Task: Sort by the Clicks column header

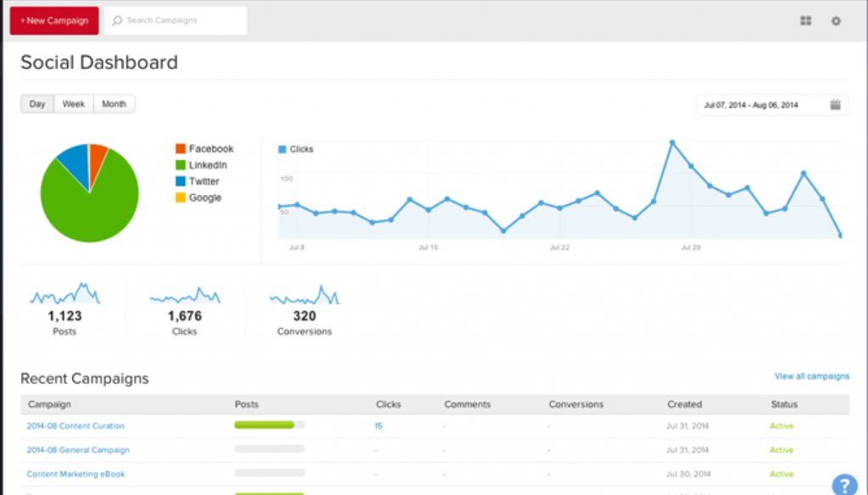Action: pyautogui.click(x=388, y=404)
